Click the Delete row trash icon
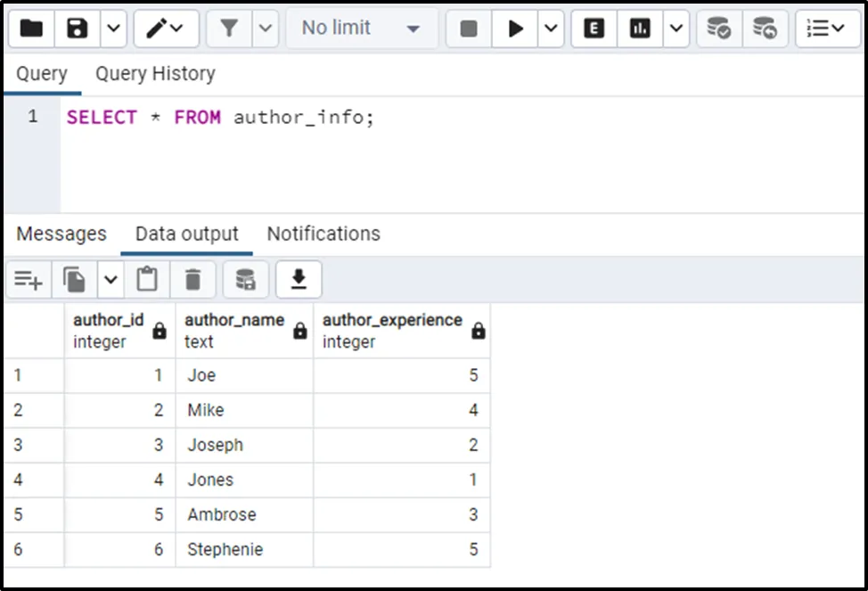The image size is (868, 591). (192, 281)
